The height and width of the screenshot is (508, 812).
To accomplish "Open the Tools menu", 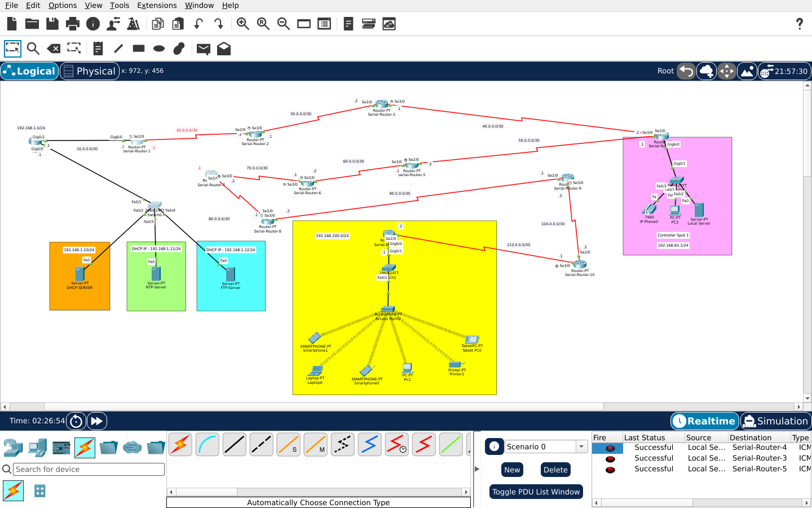I will coord(120,5).
